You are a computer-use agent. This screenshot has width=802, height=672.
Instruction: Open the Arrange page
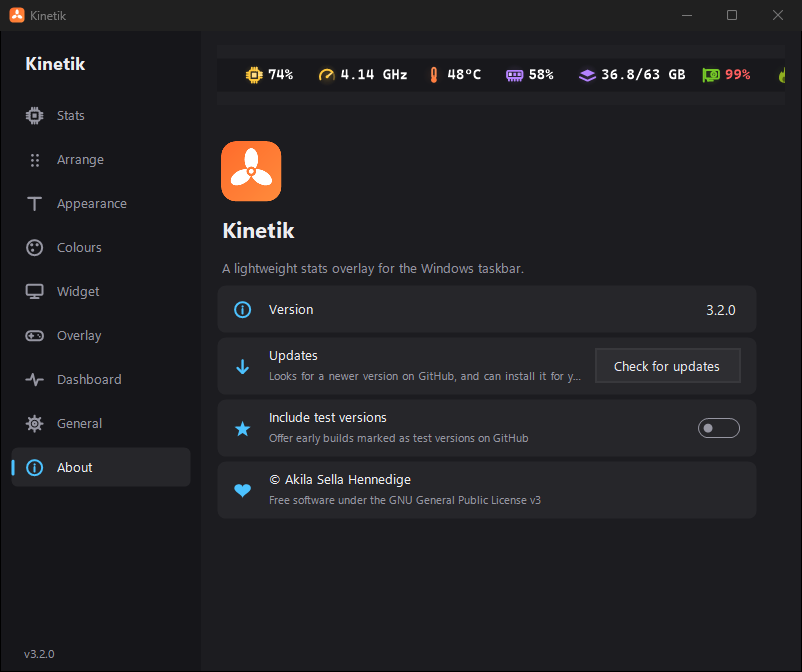pos(101,160)
